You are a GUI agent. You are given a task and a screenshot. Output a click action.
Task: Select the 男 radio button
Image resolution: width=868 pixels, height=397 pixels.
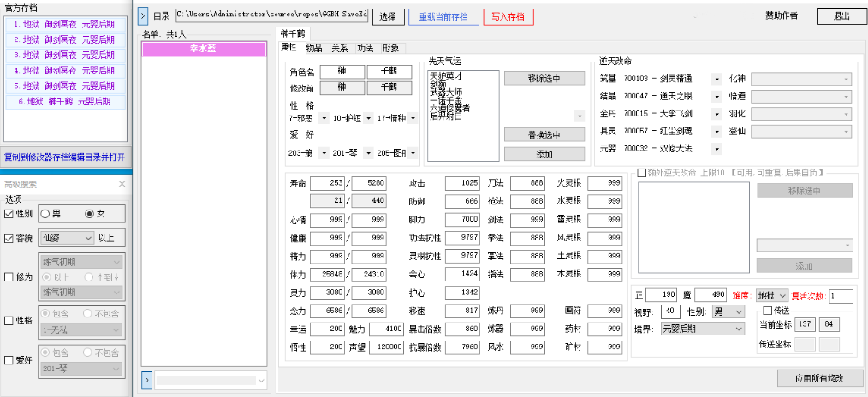point(46,213)
